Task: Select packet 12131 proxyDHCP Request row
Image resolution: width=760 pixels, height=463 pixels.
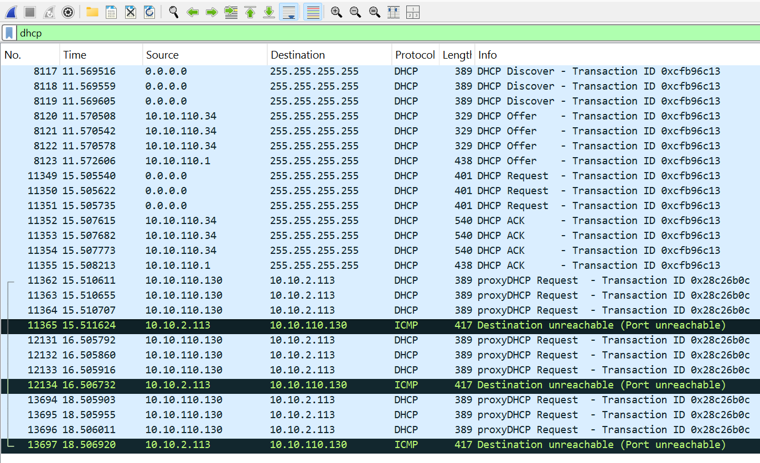Action: [x=380, y=340]
